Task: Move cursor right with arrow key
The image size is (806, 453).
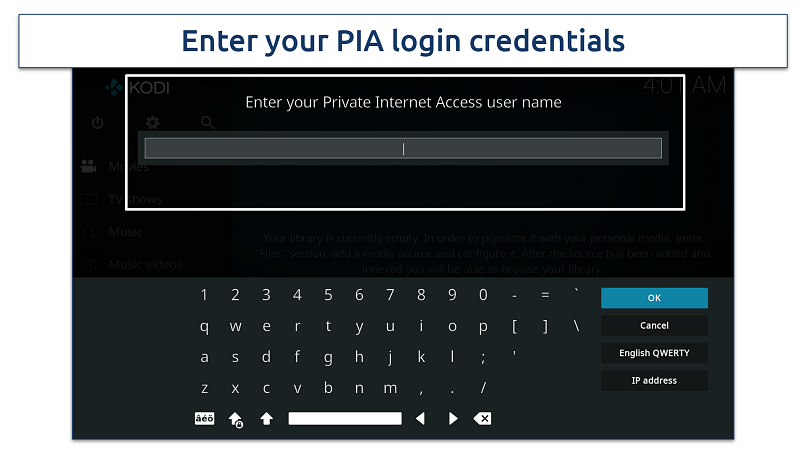Action: click(x=452, y=418)
